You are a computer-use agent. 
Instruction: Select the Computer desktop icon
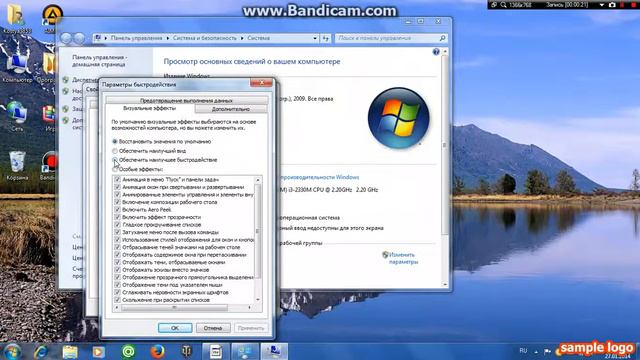coord(17,67)
